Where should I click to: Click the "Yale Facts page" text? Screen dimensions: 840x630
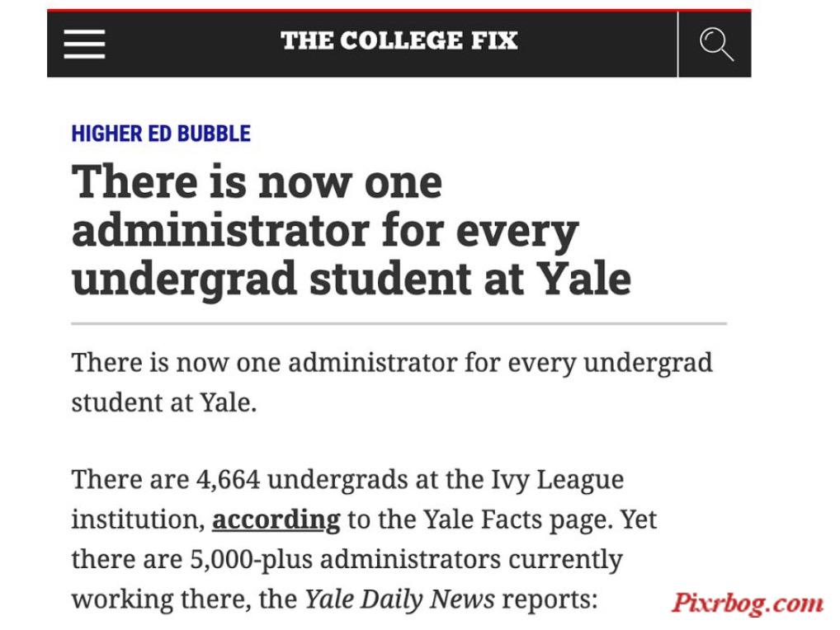(x=517, y=520)
